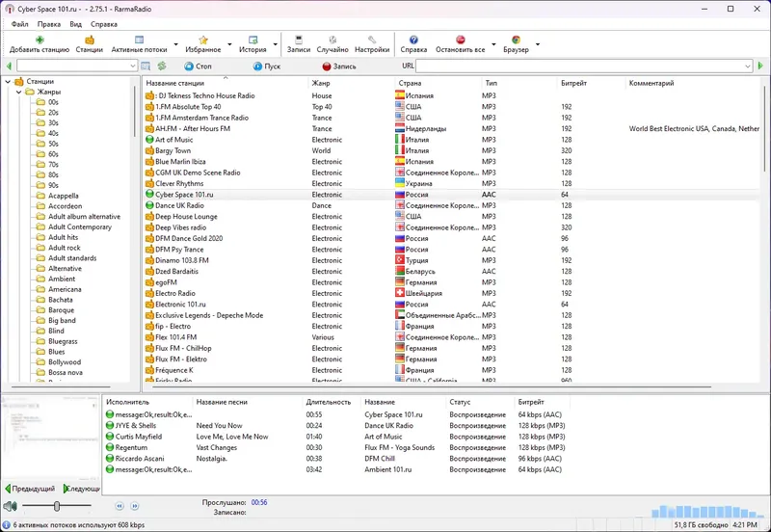This screenshot has height=532, width=771.
Task: Sort by Тип column header
Action: 519,83
